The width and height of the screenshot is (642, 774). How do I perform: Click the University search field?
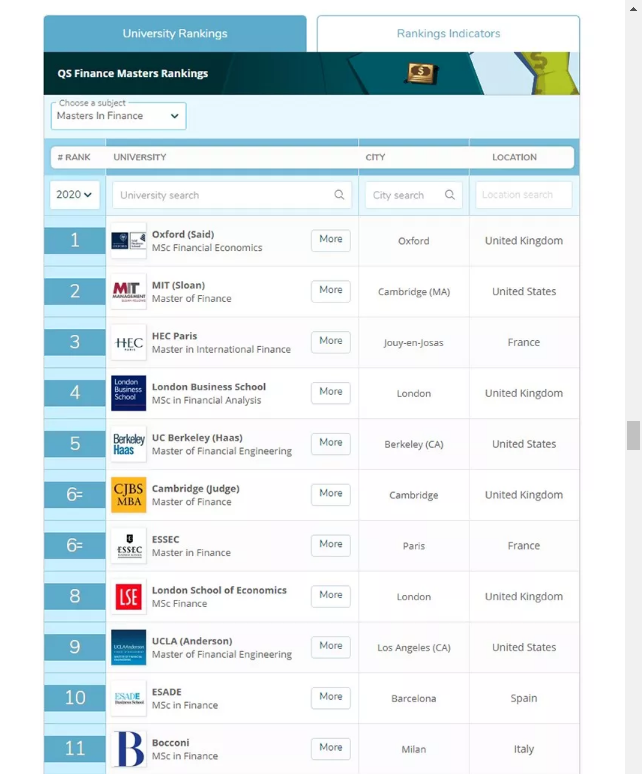point(232,195)
